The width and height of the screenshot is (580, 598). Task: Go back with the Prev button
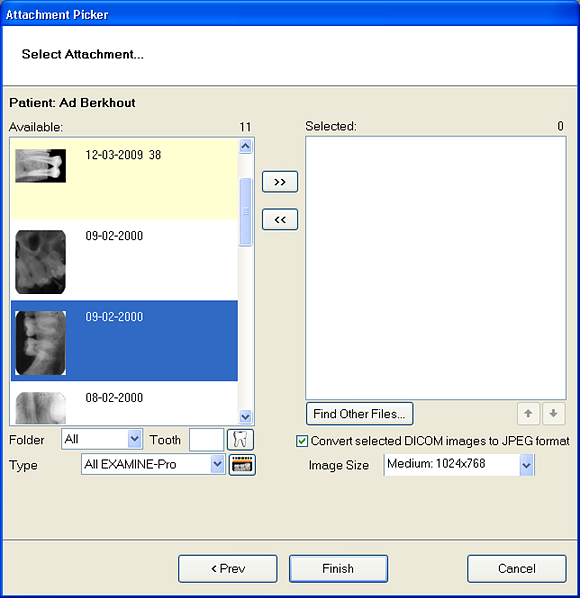click(228, 569)
